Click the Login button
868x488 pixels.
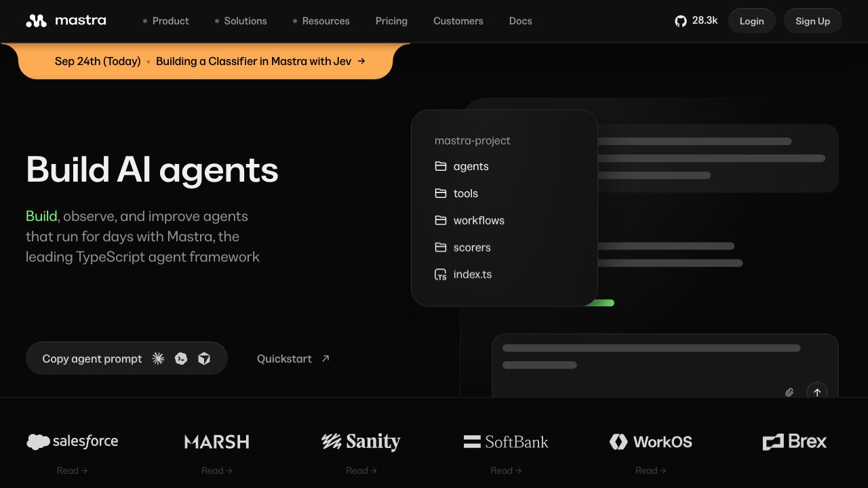[x=751, y=21]
